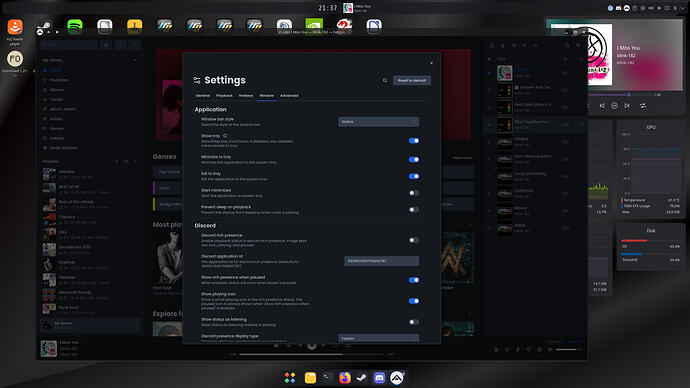Click the Reset to default button
This screenshot has height=388, width=690.
(x=411, y=81)
